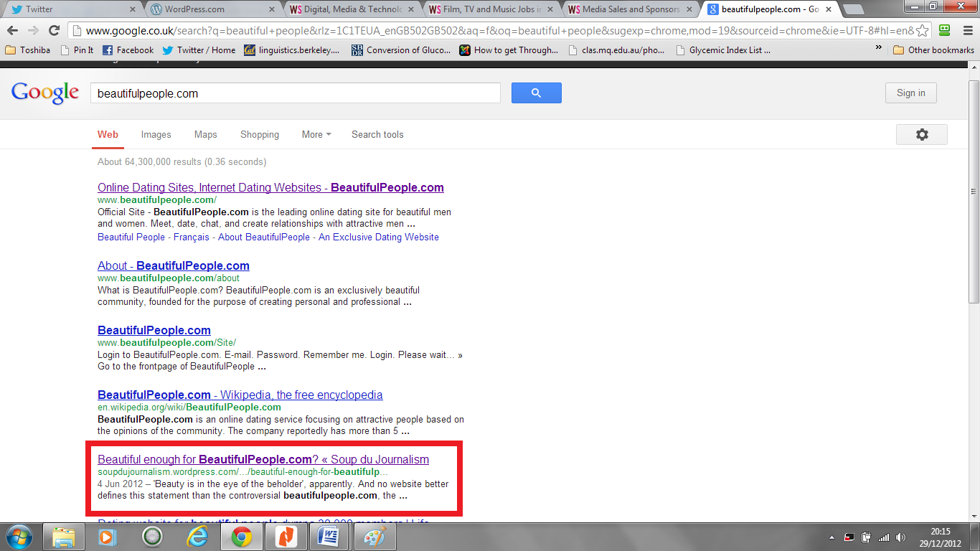Open the Soup du Journalism result
The width and height of the screenshot is (980, 551).
point(263,459)
